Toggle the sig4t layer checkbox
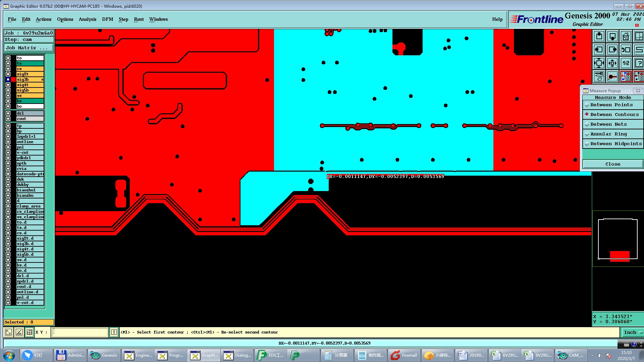The height and width of the screenshot is (362, 644). [x=8, y=85]
